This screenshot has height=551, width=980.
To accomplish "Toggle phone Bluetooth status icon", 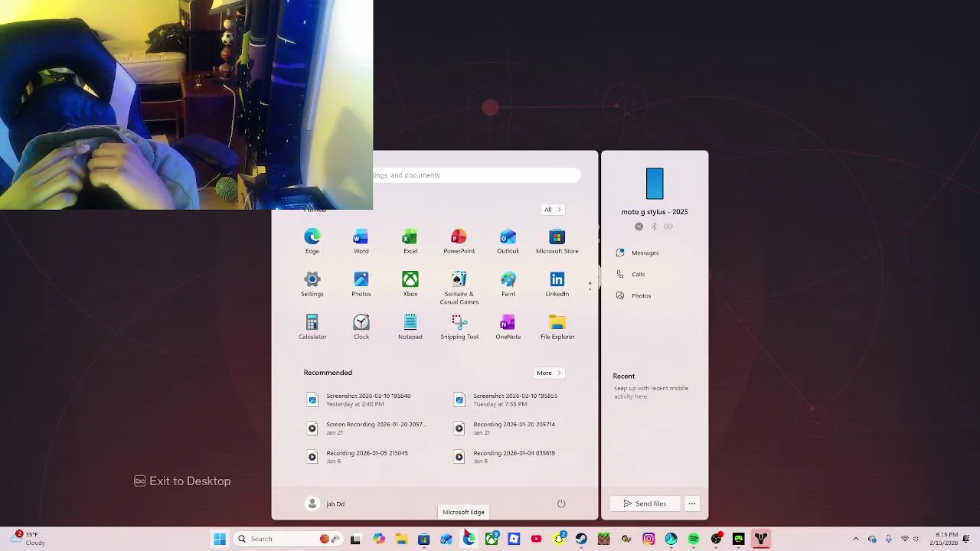I will 654,227.
